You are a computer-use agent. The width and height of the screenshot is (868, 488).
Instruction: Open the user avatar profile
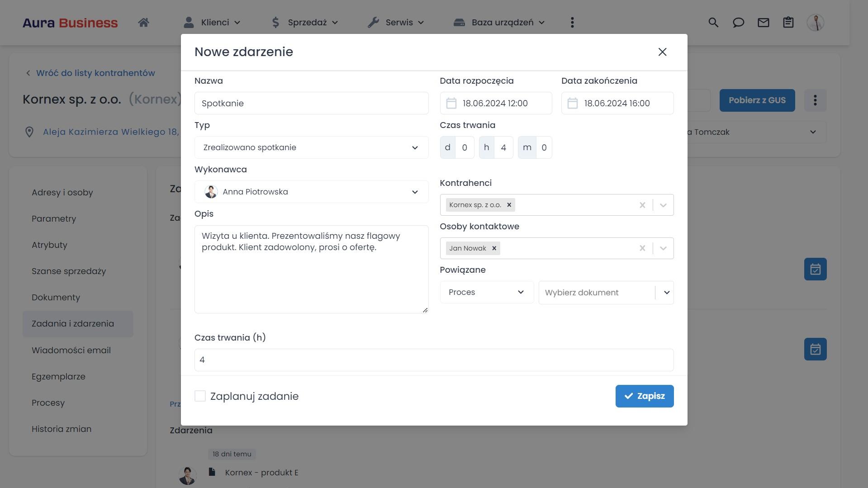(815, 22)
